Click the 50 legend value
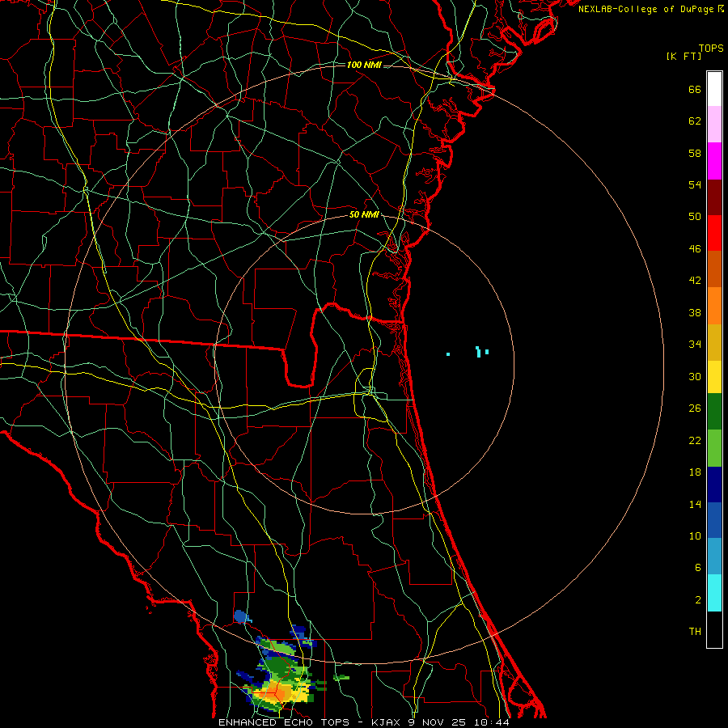This screenshot has width=728, height=728. tap(695, 216)
